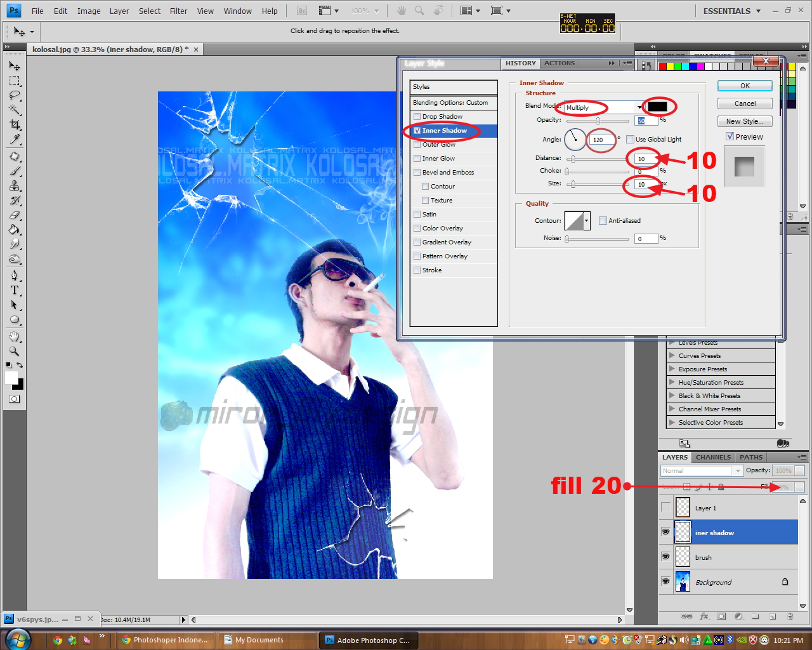Open layer blending mode Normal dropdown
This screenshot has height=650, width=812.
click(701, 470)
